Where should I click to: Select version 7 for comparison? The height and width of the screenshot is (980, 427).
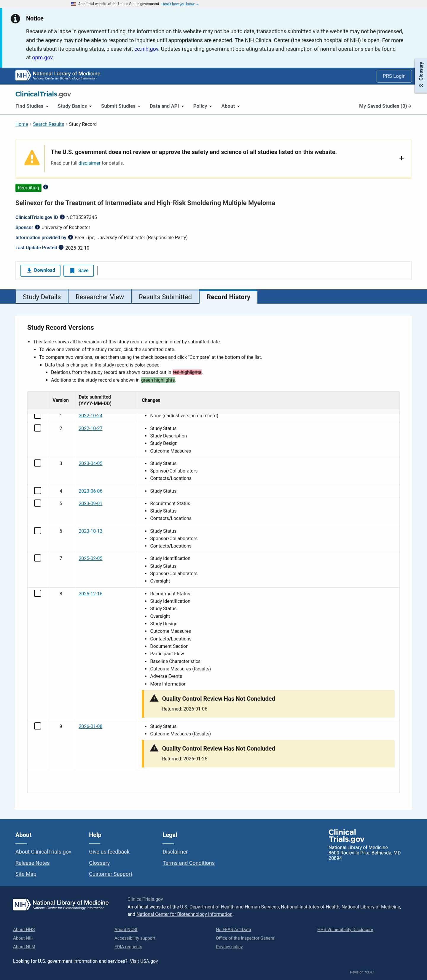click(x=38, y=558)
